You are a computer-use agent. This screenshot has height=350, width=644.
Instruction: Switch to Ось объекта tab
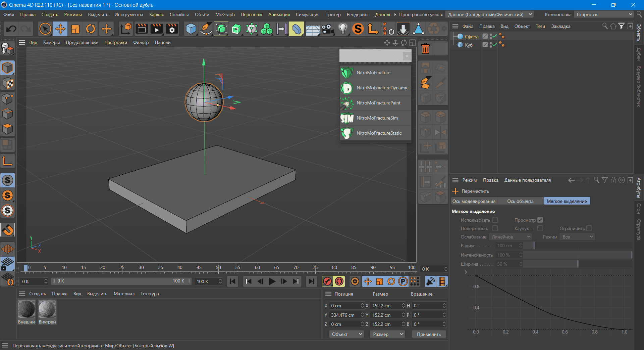pos(520,201)
